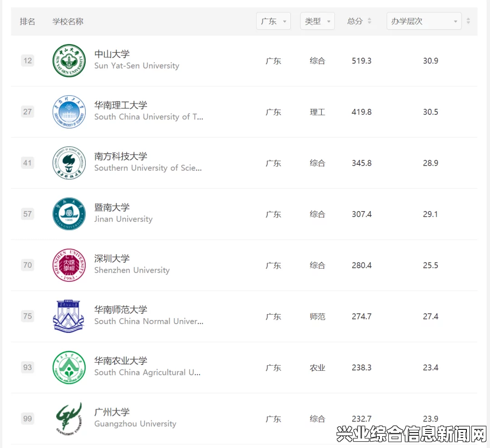Open the 华南理工大学 school link
Viewport: 490px width, 448px height.
(121, 105)
